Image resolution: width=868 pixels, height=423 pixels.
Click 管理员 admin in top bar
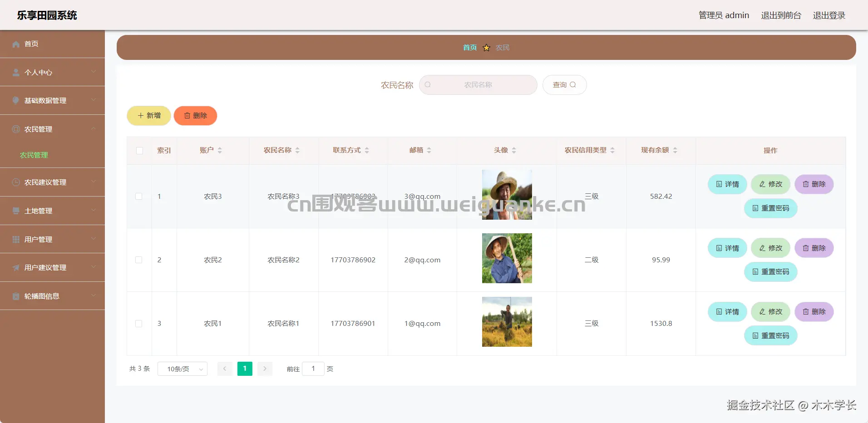(724, 15)
